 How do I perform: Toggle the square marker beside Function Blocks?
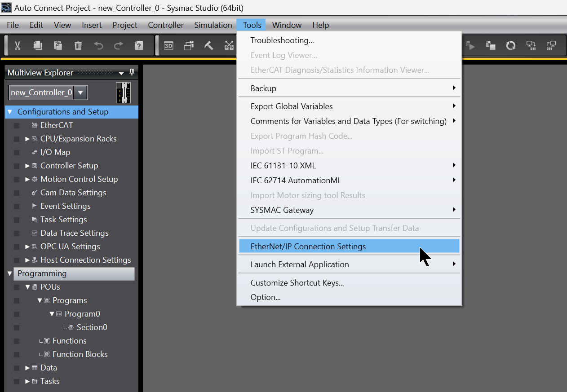click(17, 355)
